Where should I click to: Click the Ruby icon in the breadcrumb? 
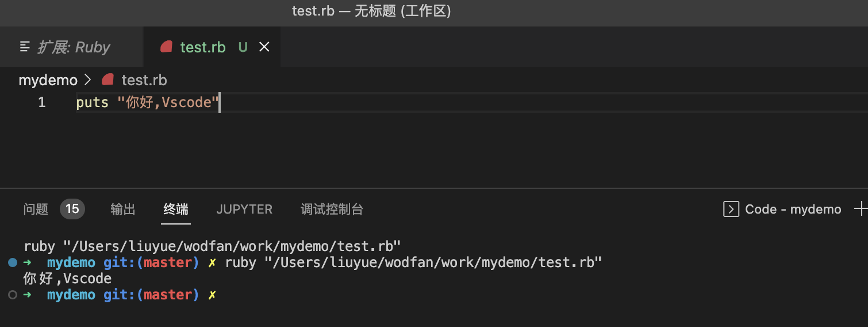click(107, 79)
